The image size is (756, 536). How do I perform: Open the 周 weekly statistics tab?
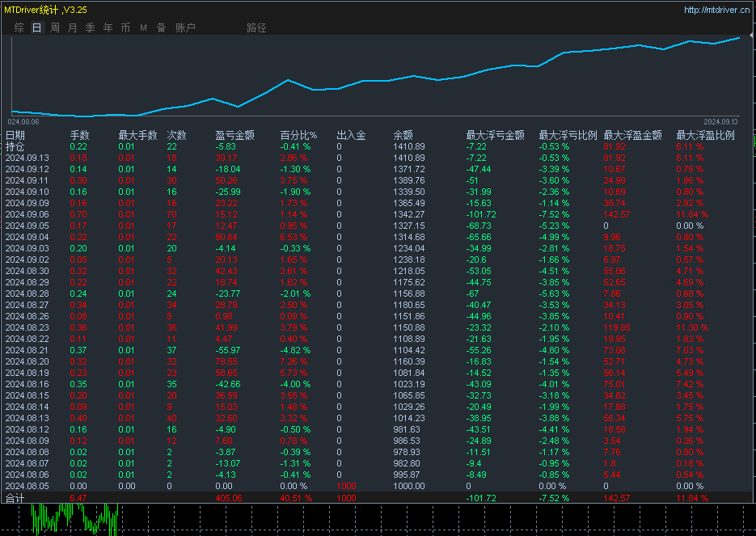pyautogui.click(x=55, y=27)
